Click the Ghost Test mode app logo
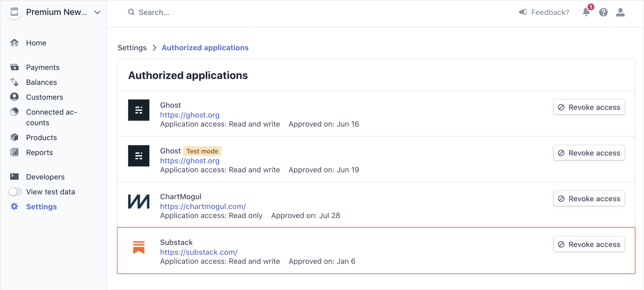The width and height of the screenshot is (644, 290). [139, 156]
